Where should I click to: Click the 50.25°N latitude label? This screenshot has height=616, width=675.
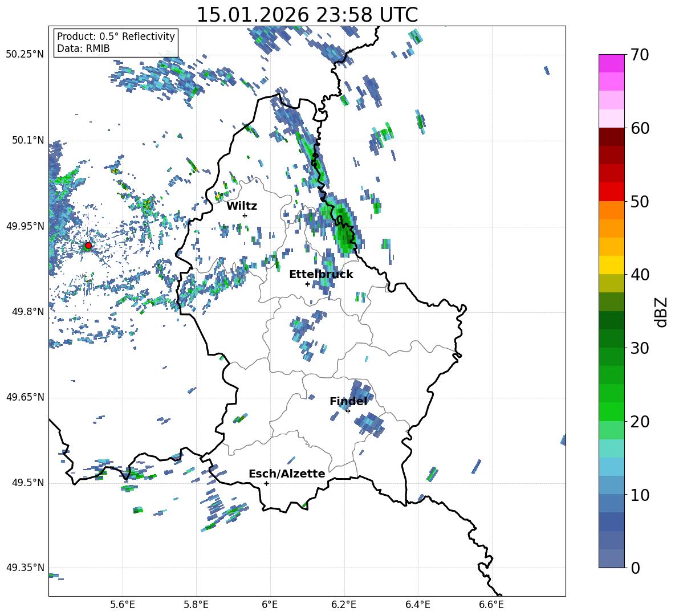(x=25, y=55)
